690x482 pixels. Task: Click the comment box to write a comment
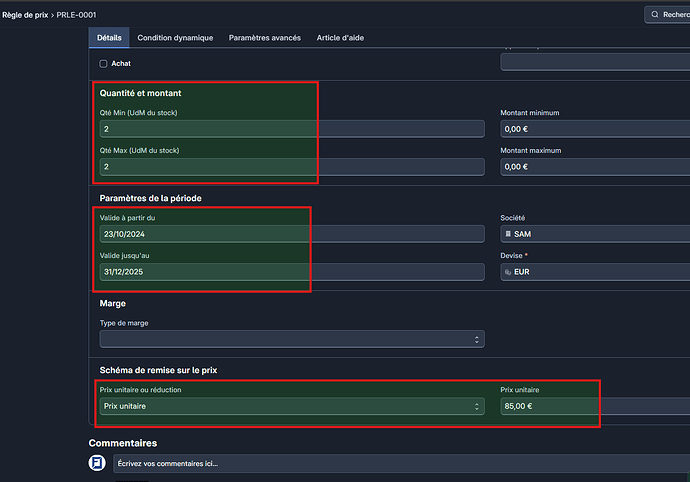click(x=400, y=463)
